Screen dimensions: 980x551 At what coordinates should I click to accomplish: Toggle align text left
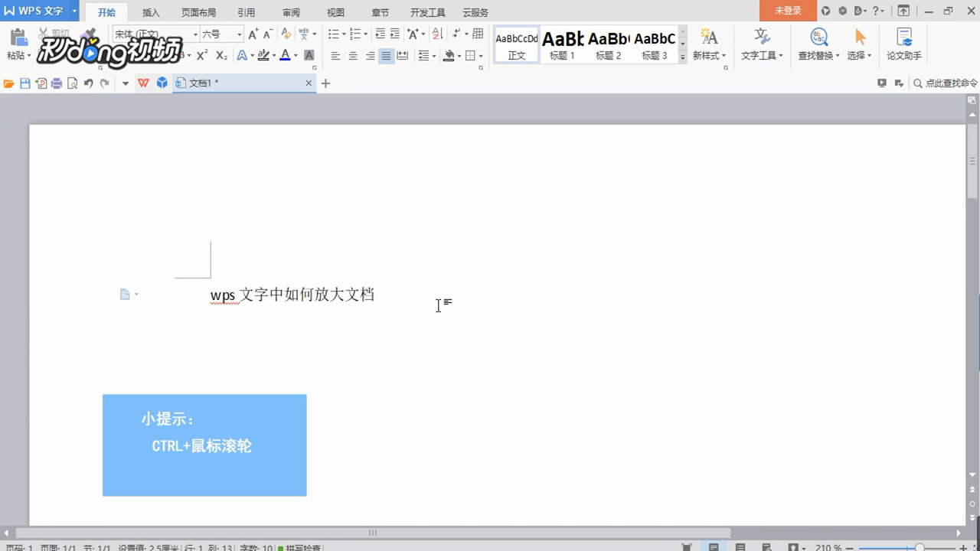pos(335,55)
